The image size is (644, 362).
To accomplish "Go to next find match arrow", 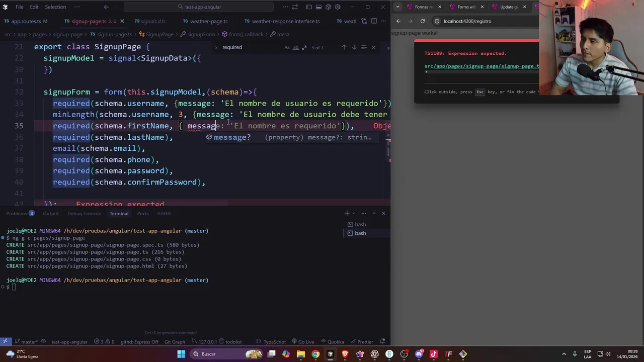I will [354, 47].
